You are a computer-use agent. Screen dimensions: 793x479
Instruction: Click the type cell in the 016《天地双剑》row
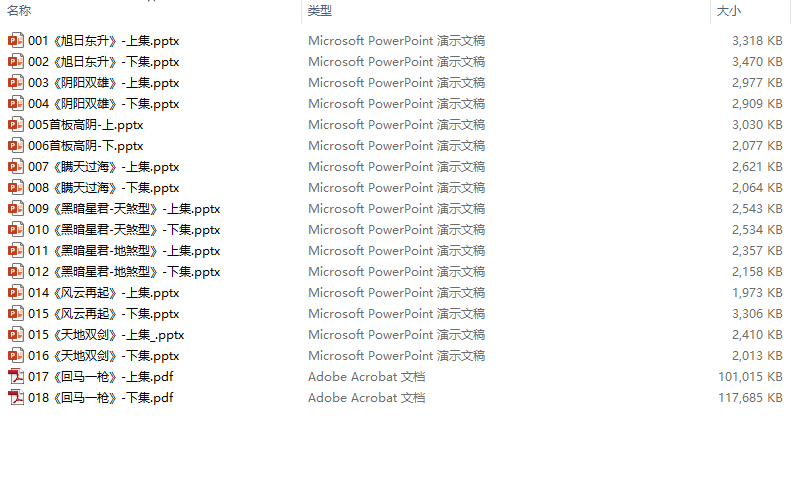tap(396, 356)
